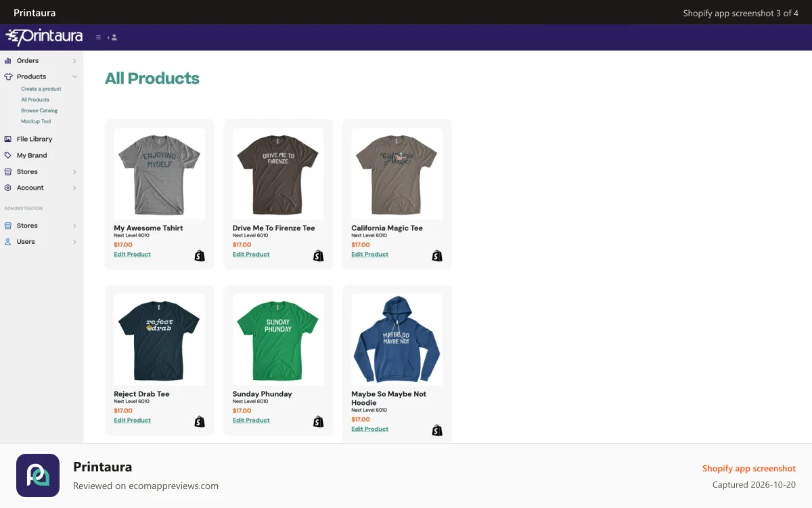
Task: Click the Reject Drab Tee title
Action: pos(141,394)
